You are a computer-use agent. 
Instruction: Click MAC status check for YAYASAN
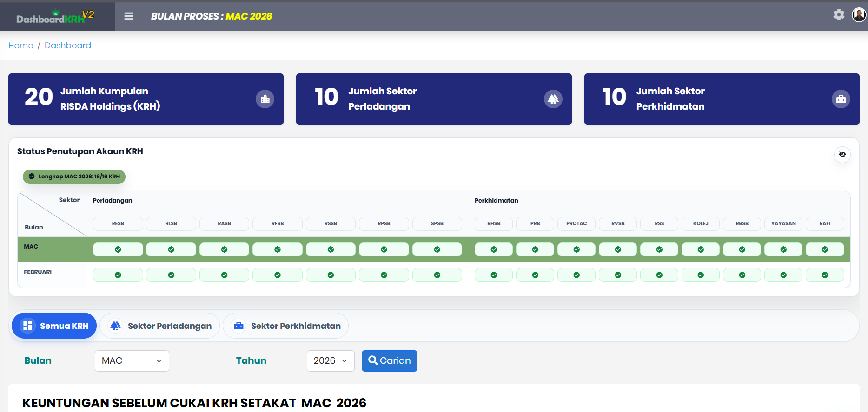pos(783,249)
